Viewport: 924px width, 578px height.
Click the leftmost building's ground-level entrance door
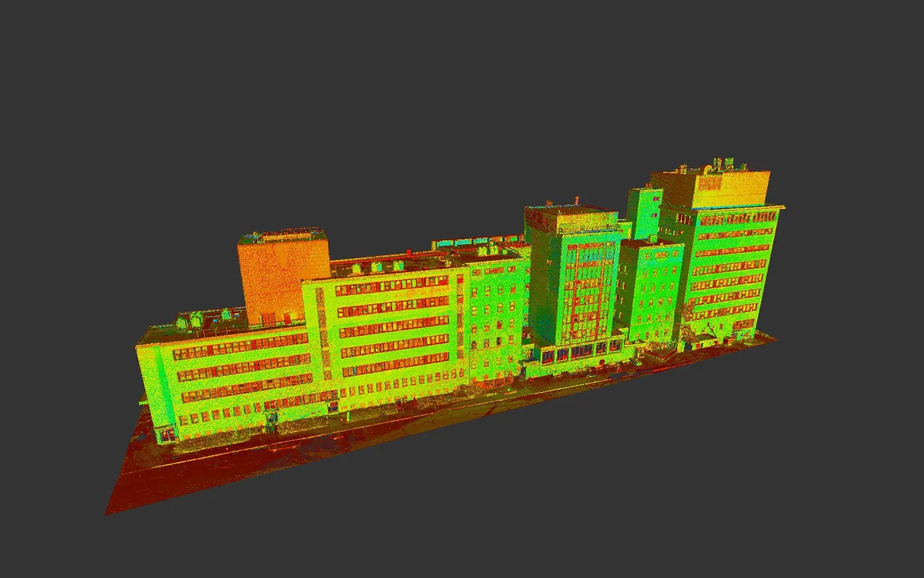(167, 435)
